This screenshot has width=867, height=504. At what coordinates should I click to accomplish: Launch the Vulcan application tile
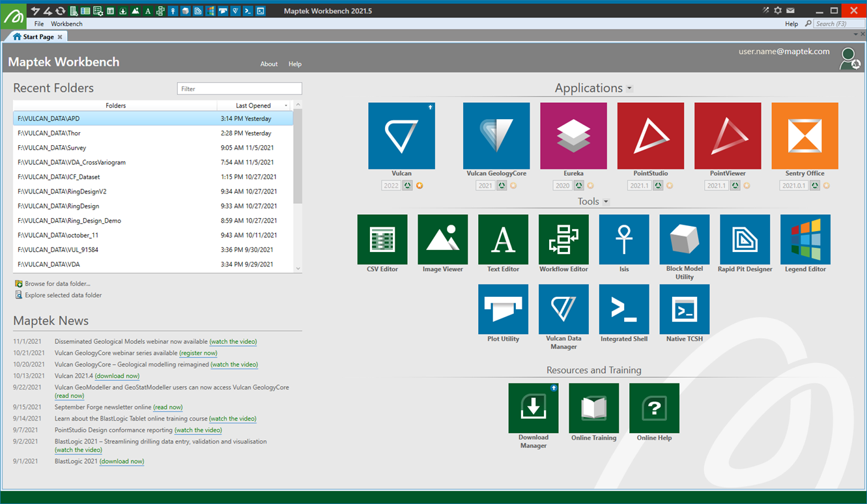pyautogui.click(x=401, y=135)
